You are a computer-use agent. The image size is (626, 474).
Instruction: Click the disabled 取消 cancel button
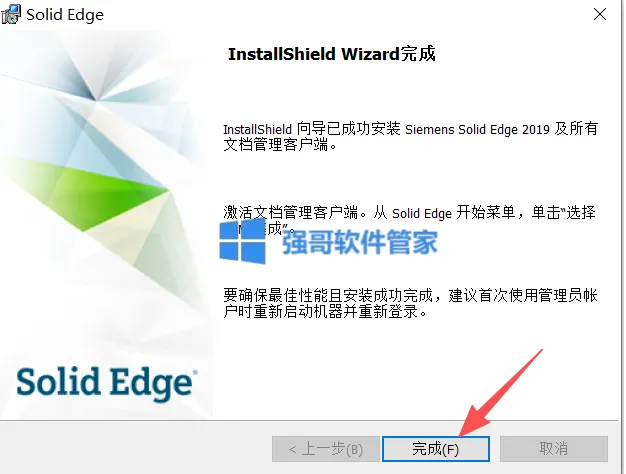[554, 449]
